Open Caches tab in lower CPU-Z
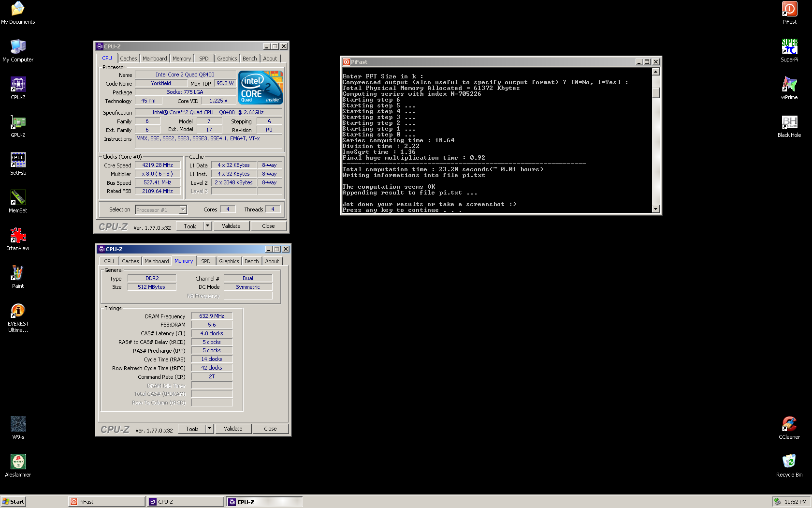 pyautogui.click(x=130, y=261)
